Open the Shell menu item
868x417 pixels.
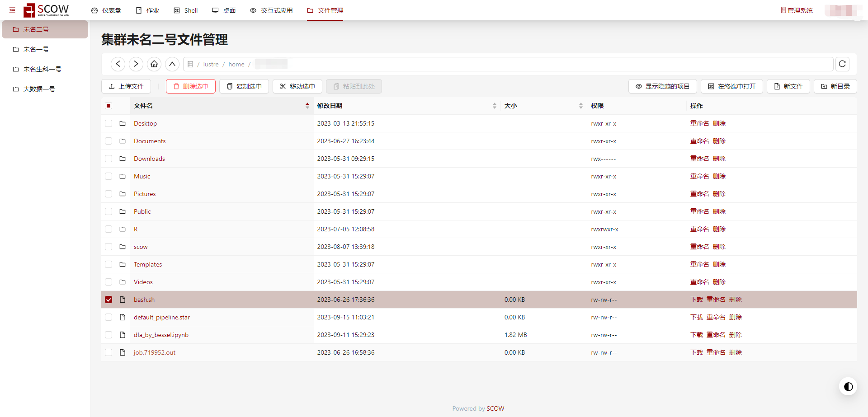[x=186, y=10]
